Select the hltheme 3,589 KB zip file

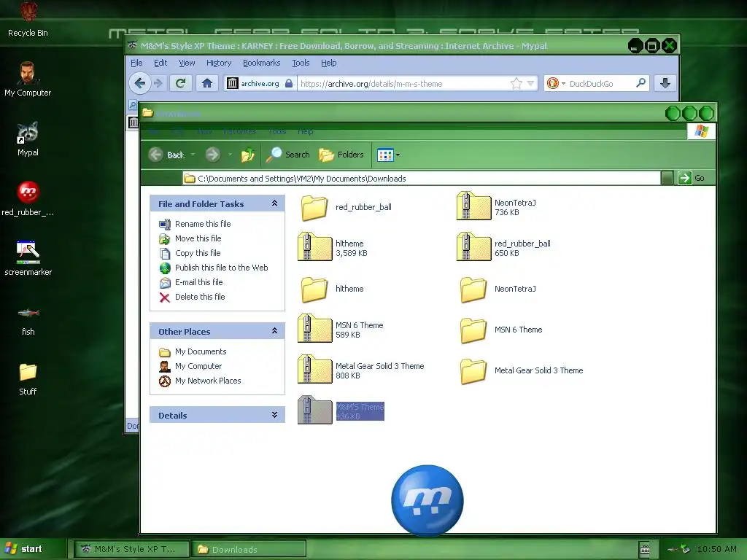[x=333, y=248]
